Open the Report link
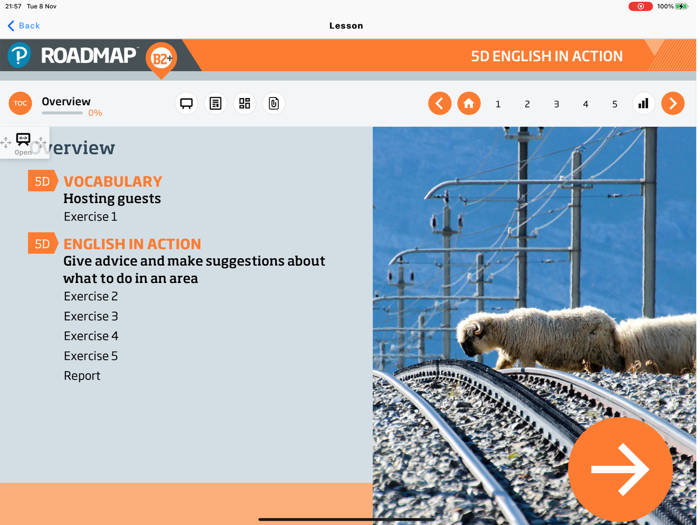This screenshot has width=700, height=525. click(82, 376)
